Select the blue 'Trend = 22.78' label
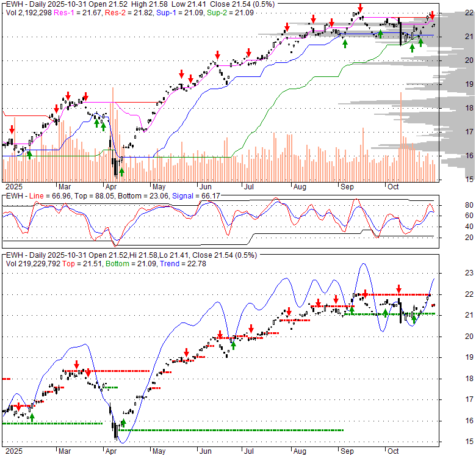 coord(183,264)
